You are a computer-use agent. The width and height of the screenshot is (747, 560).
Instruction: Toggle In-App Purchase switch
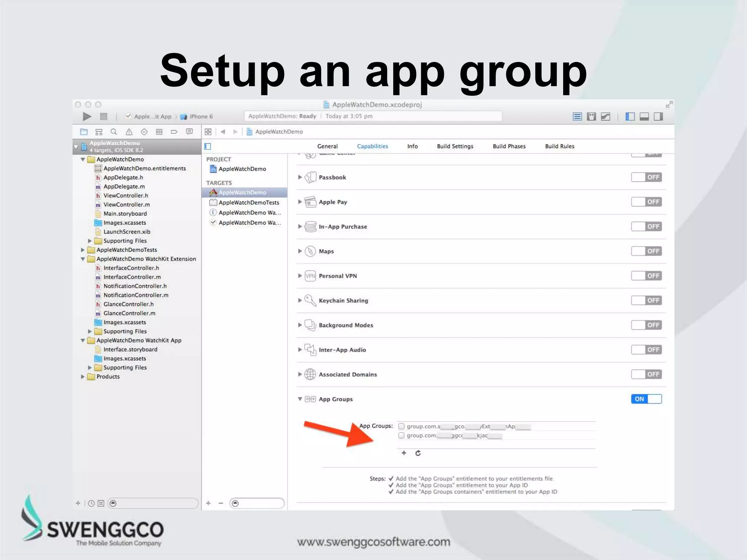(646, 226)
